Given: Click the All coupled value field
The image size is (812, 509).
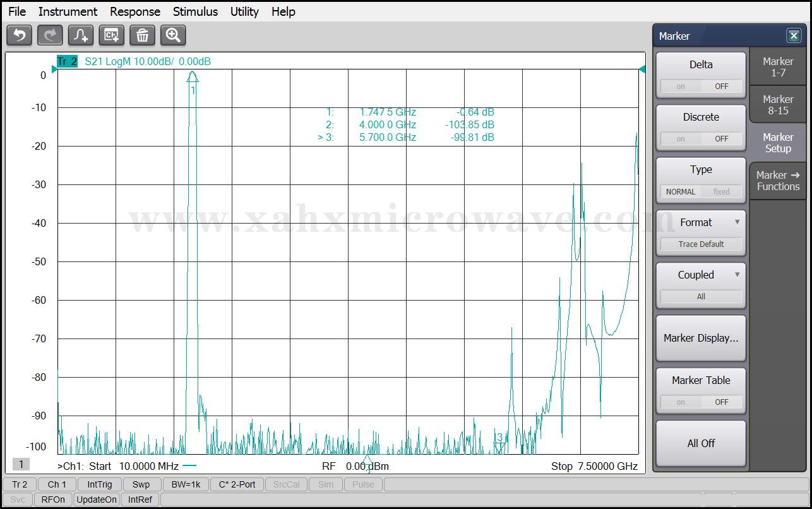Looking at the screenshot, I should tap(701, 296).
